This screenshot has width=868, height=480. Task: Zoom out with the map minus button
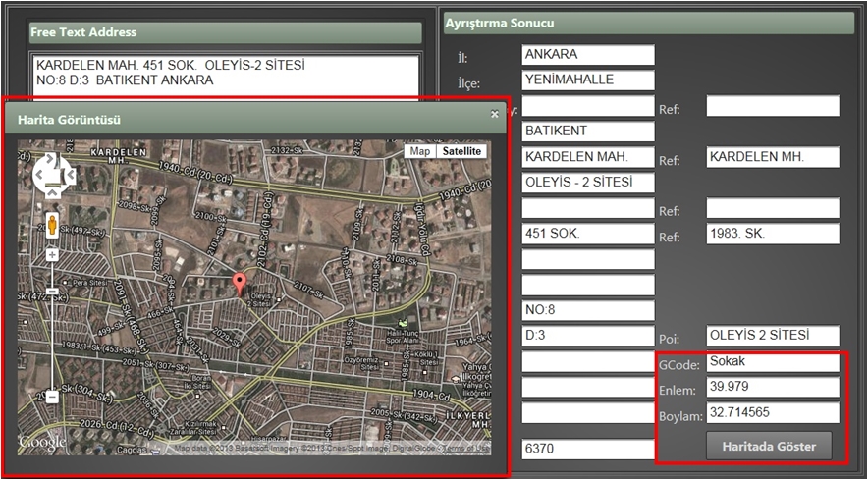(52, 397)
